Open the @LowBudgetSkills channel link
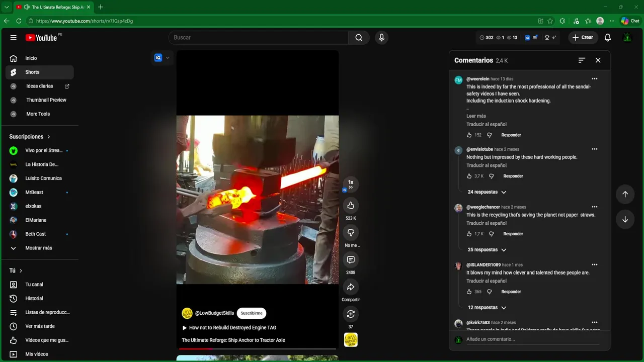This screenshot has width=644, height=362. pyautogui.click(x=214, y=313)
